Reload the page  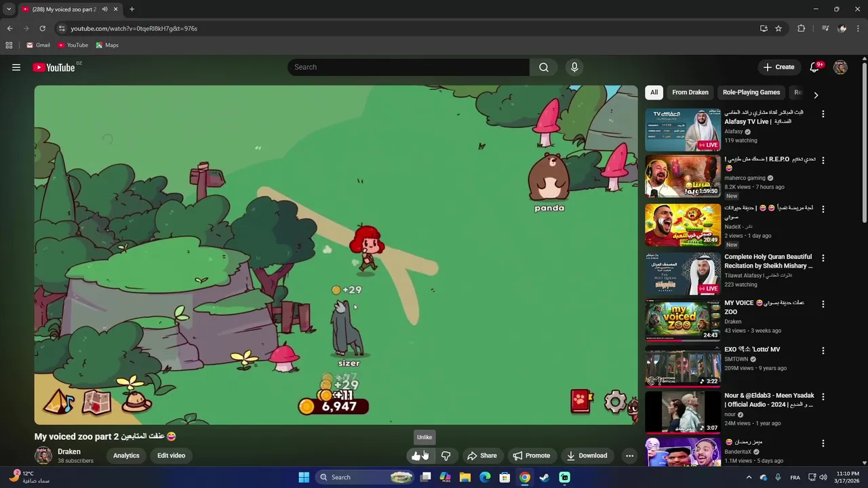tap(42, 28)
